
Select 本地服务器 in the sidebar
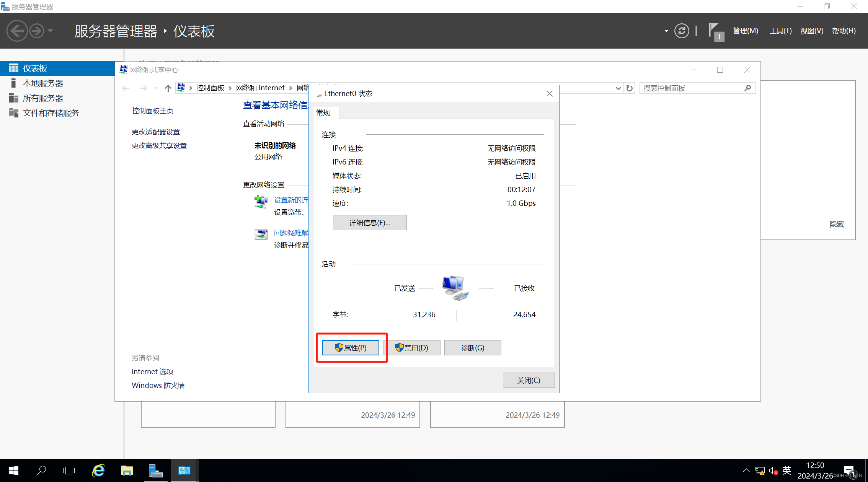43,83
